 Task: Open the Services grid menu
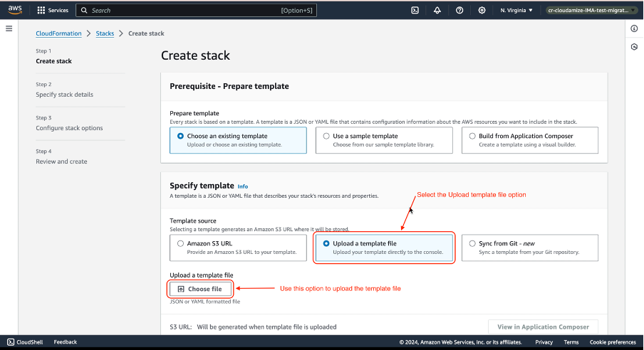coord(53,11)
